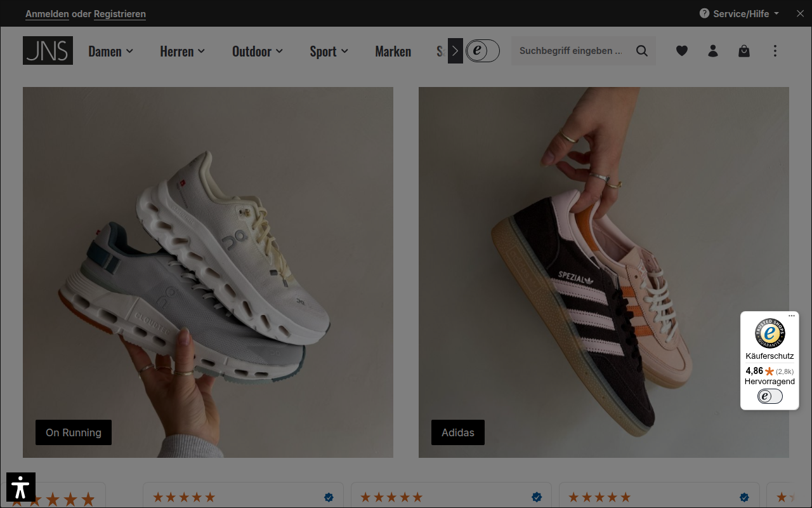Open the Adidas Spezial sneakers photo
The height and width of the screenshot is (508, 812).
pos(604,272)
